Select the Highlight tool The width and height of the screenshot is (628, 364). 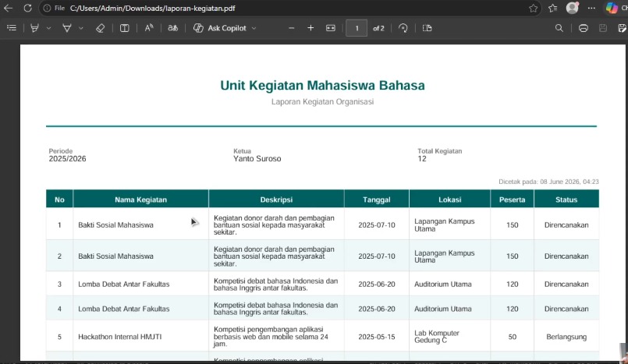click(x=35, y=28)
